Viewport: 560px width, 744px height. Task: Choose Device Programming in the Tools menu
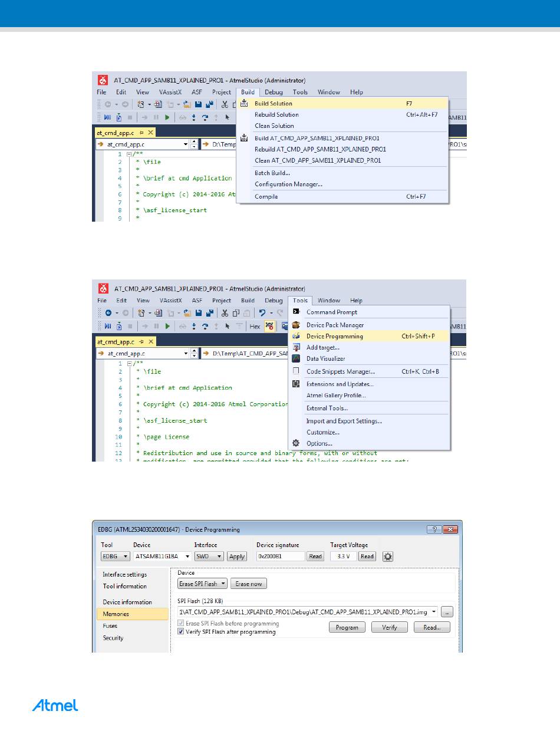point(369,336)
